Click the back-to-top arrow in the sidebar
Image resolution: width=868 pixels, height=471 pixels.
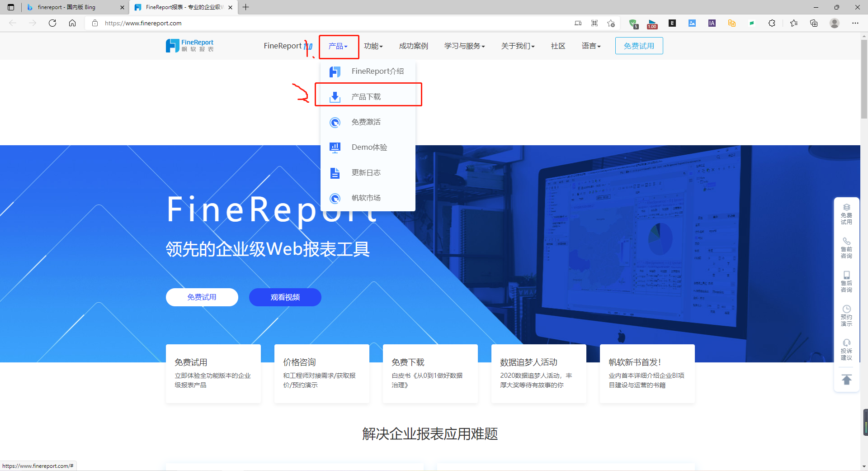[x=846, y=379]
